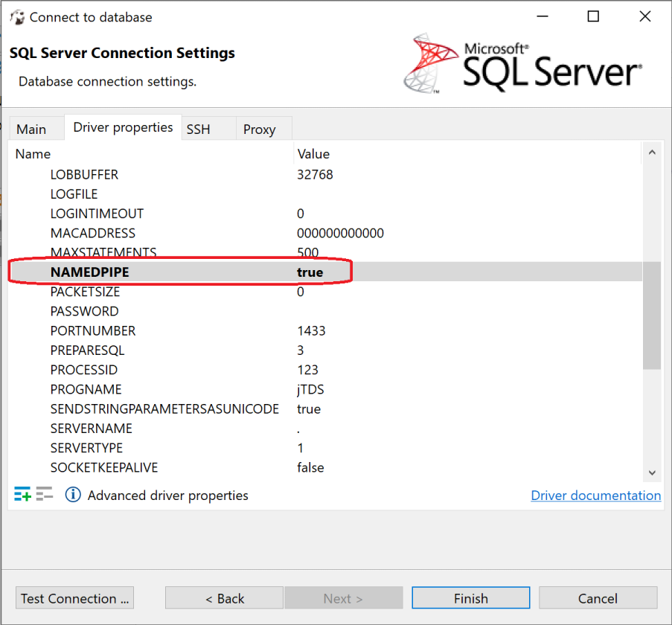The width and height of the screenshot is (672, 625).
Task: Select the PORTNUMBER property
Action: coord(92,330)
